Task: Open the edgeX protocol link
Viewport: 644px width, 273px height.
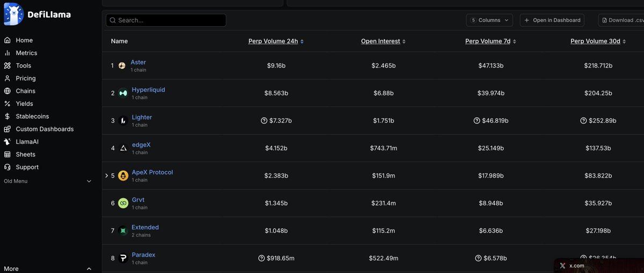Action: 141,145
